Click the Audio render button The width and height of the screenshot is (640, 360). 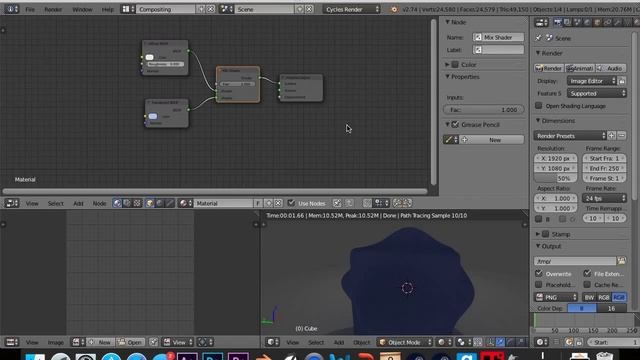[x=611, y=68]
